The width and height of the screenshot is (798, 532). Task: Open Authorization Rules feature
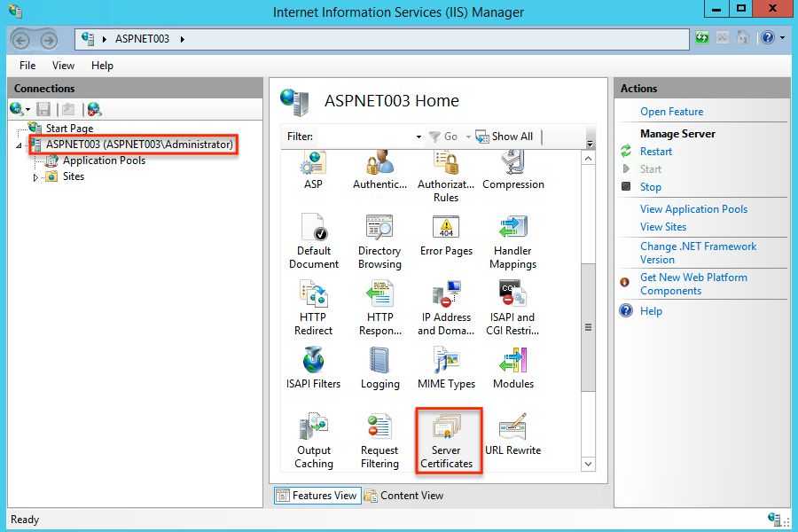[x=446, y=176]
